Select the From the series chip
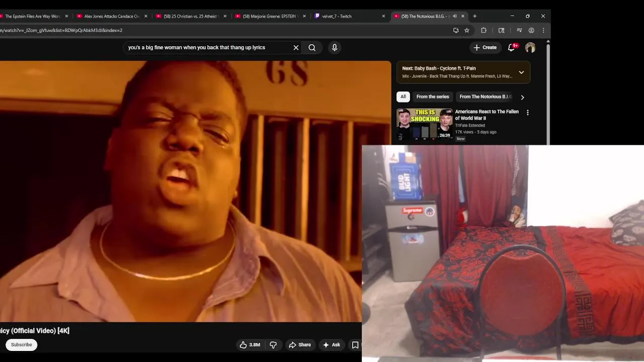This screenshot has width=644, height=362. (x=433, y=97)
